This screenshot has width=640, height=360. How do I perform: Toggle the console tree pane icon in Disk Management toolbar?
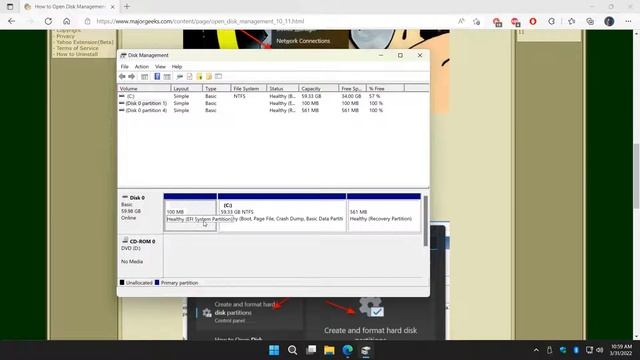coord(144,76)
